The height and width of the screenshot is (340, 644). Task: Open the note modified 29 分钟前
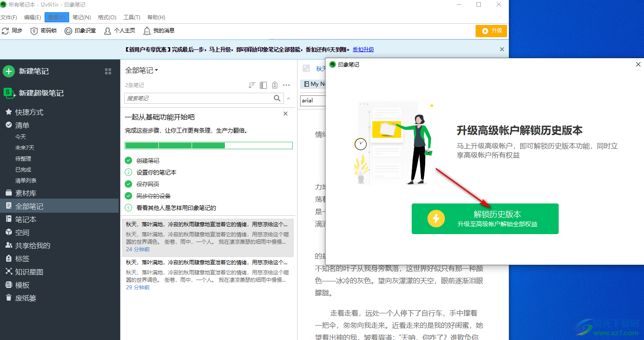pos(208,275)
